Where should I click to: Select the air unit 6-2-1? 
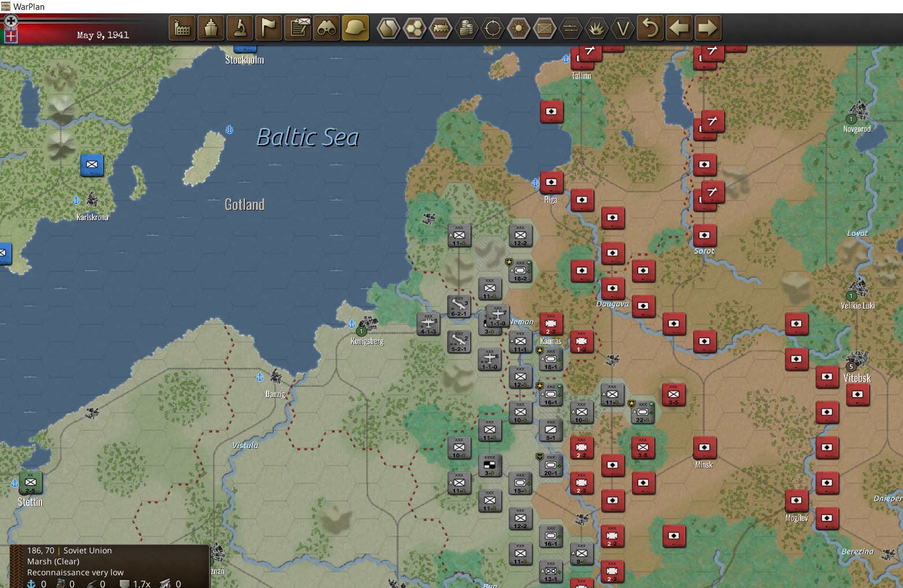[x=459, y=306]
